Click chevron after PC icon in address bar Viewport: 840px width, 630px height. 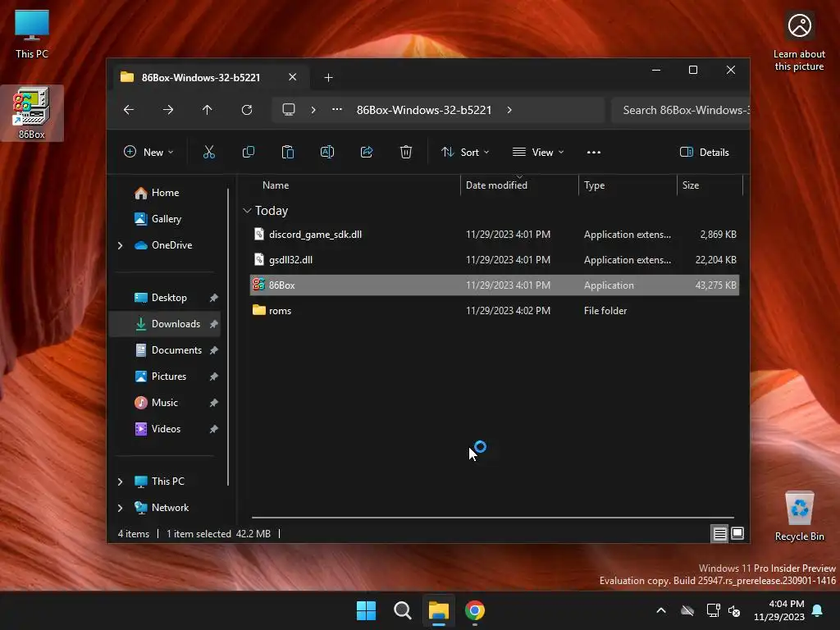click(313, 110)
